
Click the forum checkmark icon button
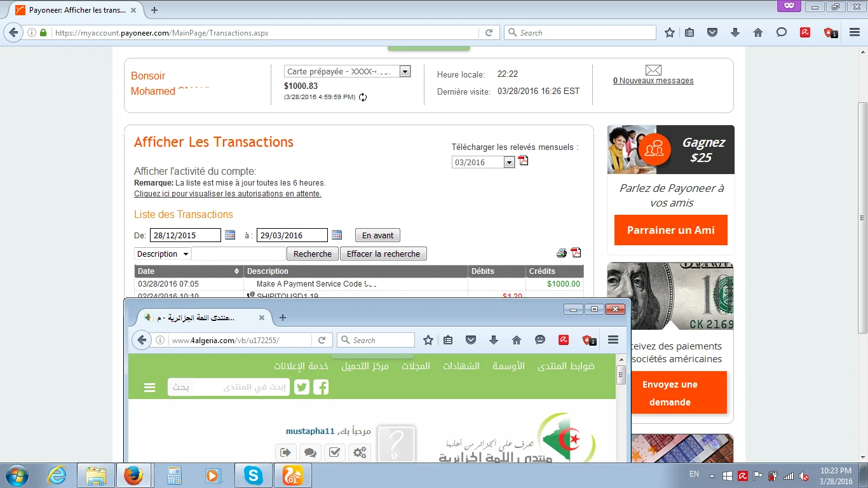pyautogui.click(x=335, y=452)
